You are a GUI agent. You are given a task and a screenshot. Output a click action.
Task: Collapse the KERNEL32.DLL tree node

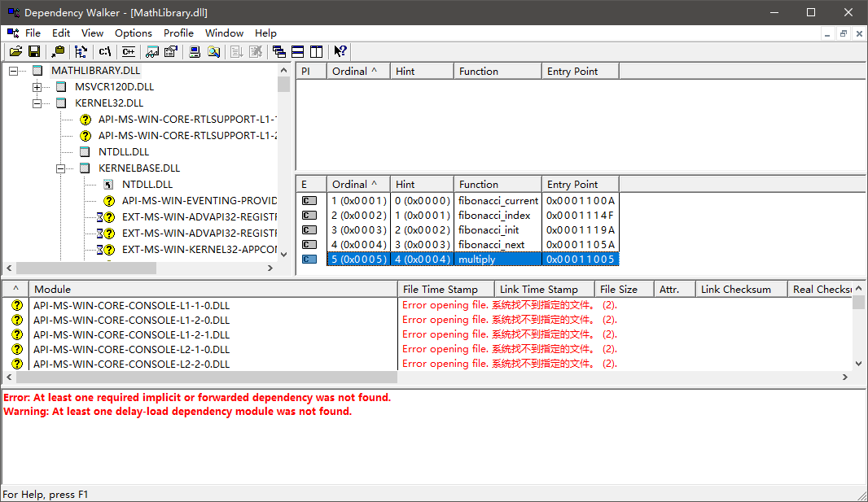point(37,103)
